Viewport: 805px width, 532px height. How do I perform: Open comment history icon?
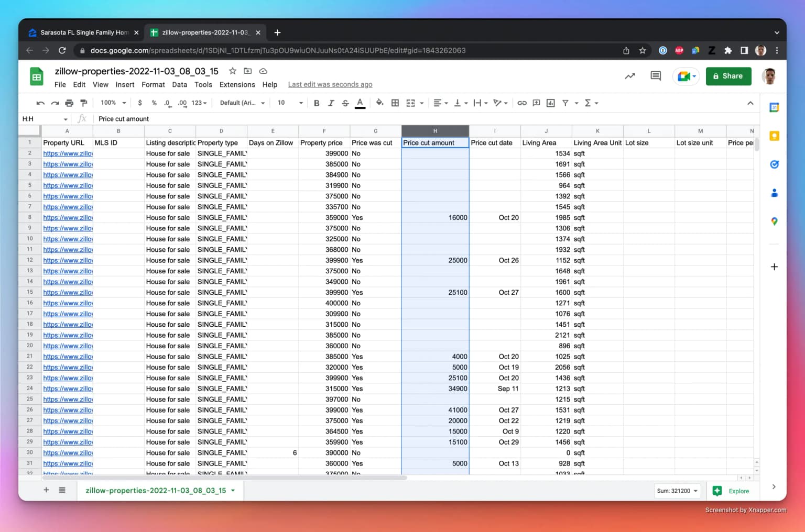656,76
